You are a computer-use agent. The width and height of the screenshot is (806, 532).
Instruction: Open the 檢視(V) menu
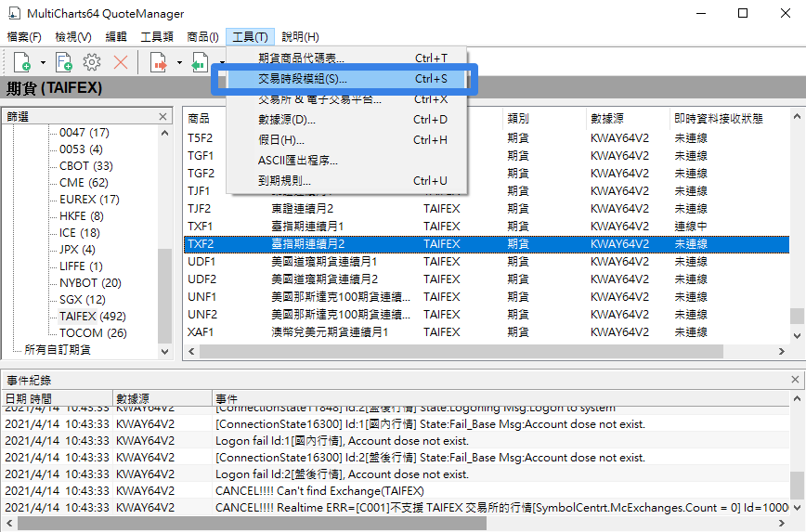click(73, 37)
